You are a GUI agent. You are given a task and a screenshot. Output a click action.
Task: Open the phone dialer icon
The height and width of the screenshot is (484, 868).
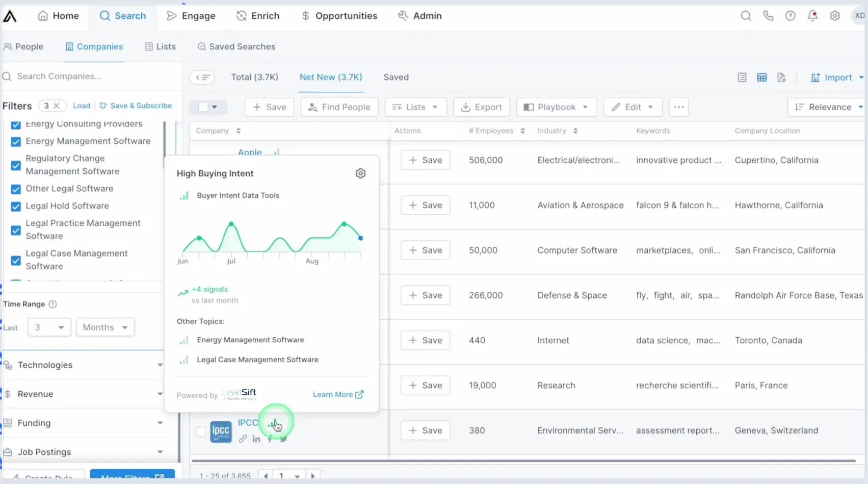(768, 16)
